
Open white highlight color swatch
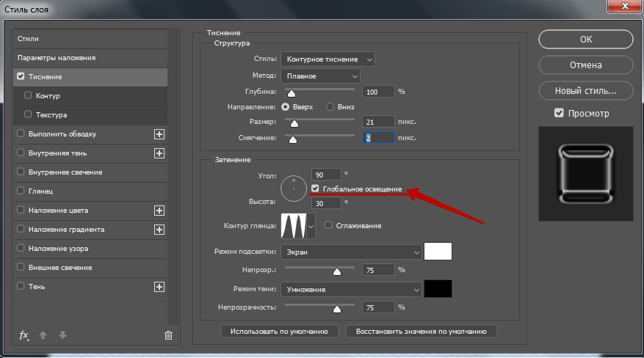pyautogui.click(x=438, y=252)
